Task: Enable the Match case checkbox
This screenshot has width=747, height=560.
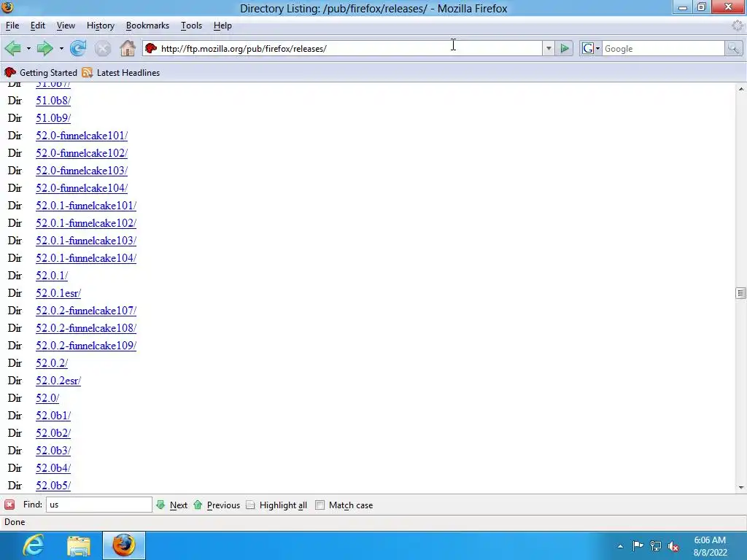Action: pyautogui.click(x=320, y=505)
